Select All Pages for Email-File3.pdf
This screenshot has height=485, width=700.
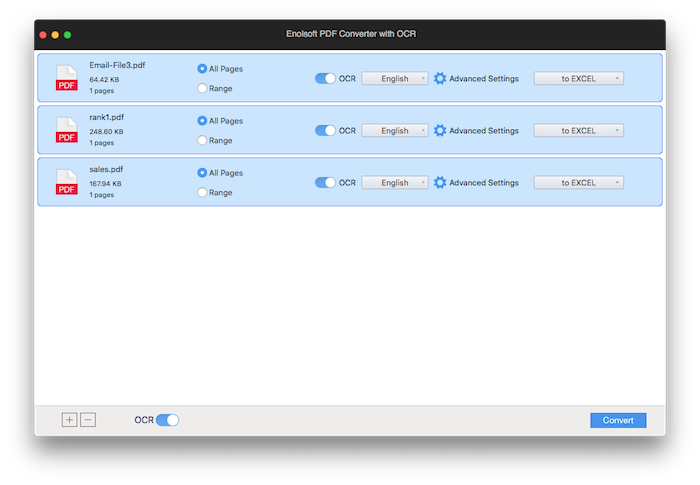202,69
